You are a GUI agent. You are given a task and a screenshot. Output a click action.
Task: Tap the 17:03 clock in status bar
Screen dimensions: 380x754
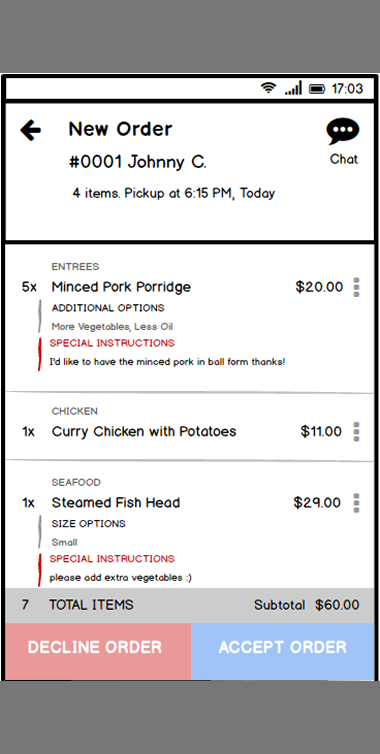(347, 89)
